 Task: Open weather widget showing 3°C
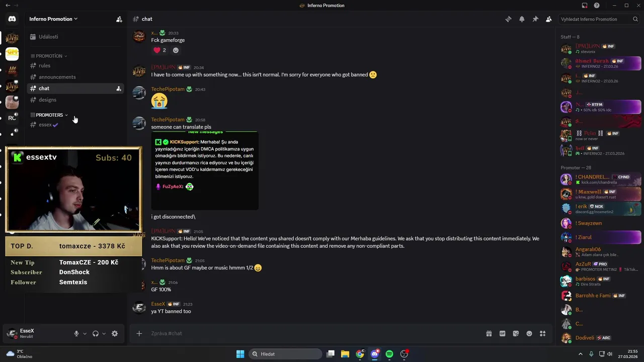(19, 354)
